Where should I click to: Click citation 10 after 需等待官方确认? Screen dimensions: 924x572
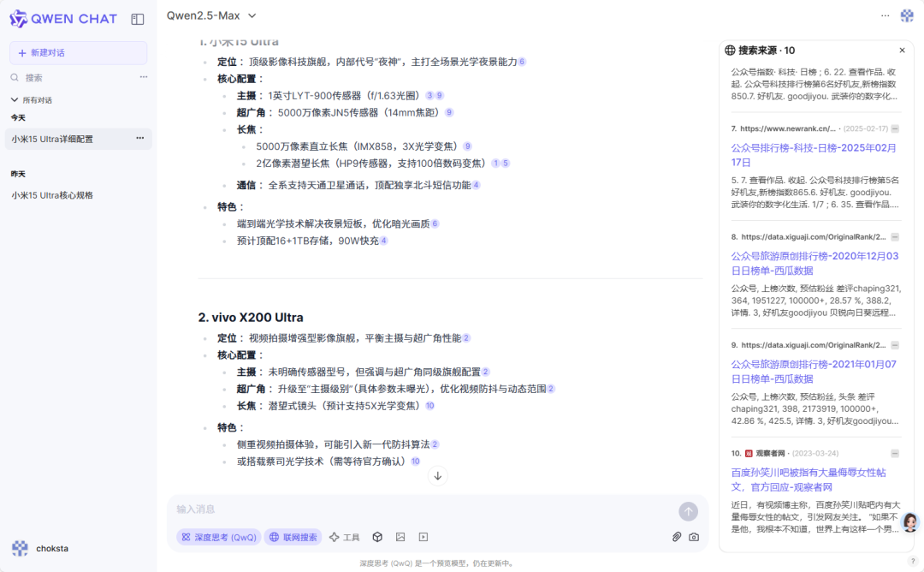click(x=416, y=462)
